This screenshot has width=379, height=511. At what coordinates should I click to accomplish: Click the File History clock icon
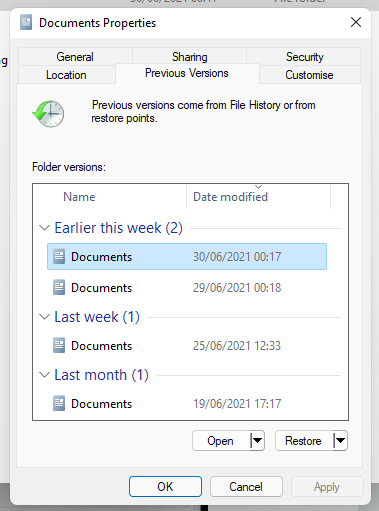(x=48, y=113)
